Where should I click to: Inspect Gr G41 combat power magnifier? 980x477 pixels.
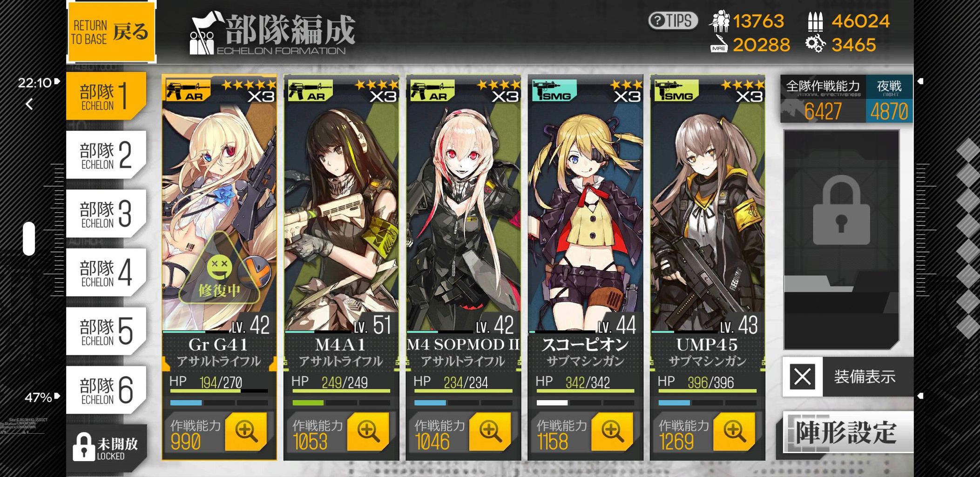pyautogui.click(x=246, y=432)
